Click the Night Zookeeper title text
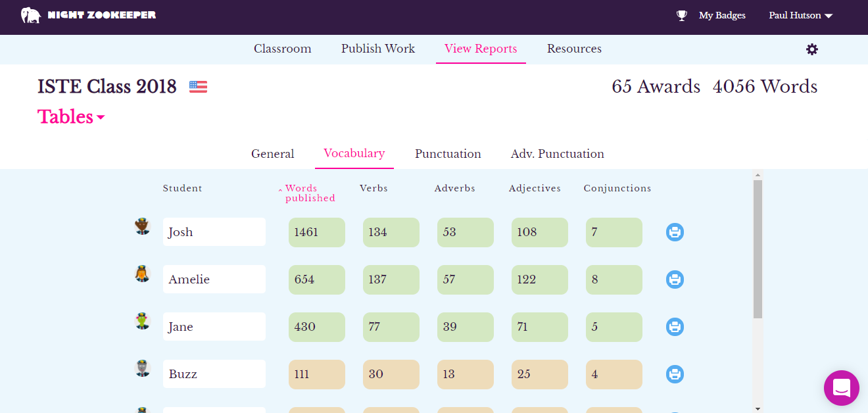 coord(102,15)
